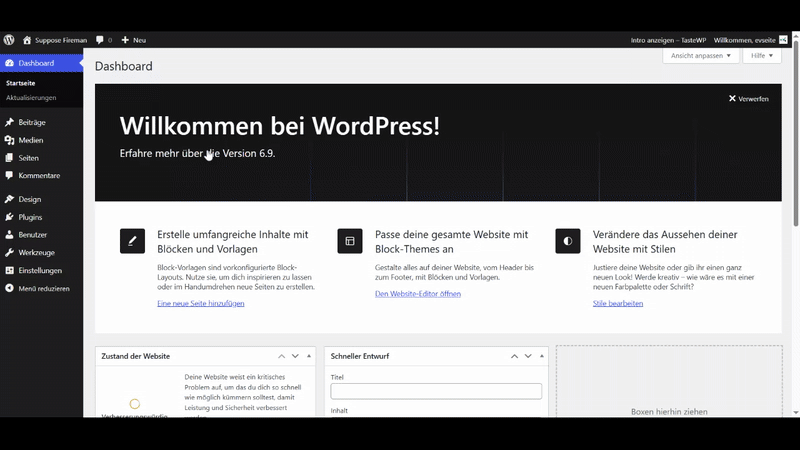The image size is (800, 450).
Task: Open Willkommen, evseite account menu
Action: [x=750, y=40]
